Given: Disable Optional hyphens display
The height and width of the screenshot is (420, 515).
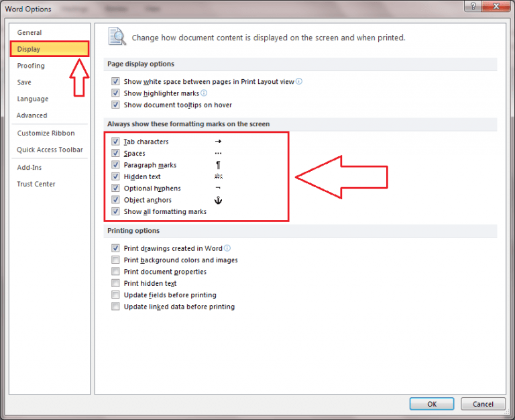Looking at the screenshot, I should [115, 188].
